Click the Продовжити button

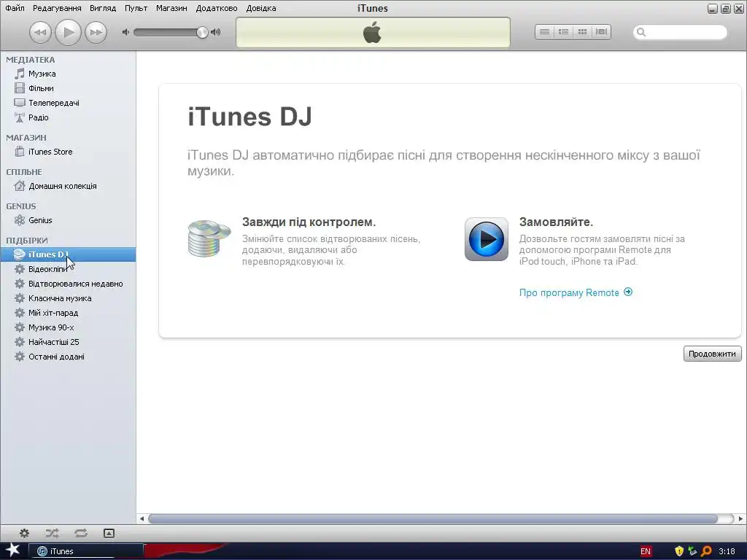(712, 354)
